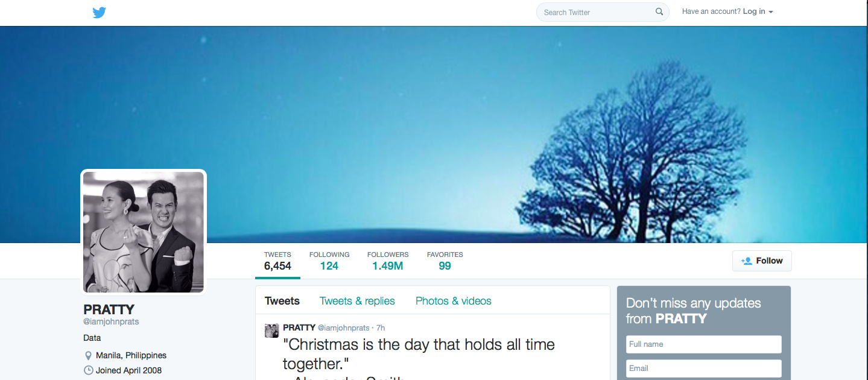868x380 pixels.
Task: Click the Full name input field
Action: point(704,344)
